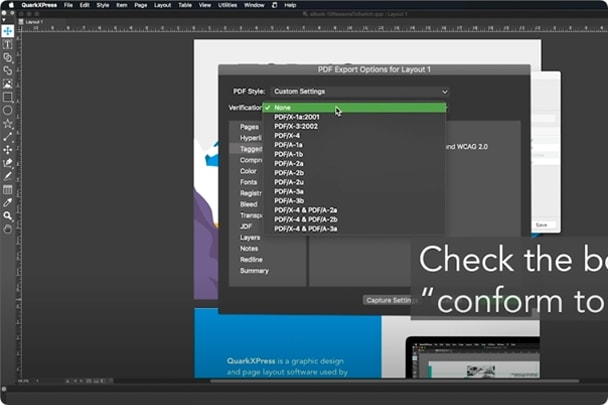The height and width of the screenshot is (405, 608).
Task: Open Compression in the options list
Action: [251, 160]
